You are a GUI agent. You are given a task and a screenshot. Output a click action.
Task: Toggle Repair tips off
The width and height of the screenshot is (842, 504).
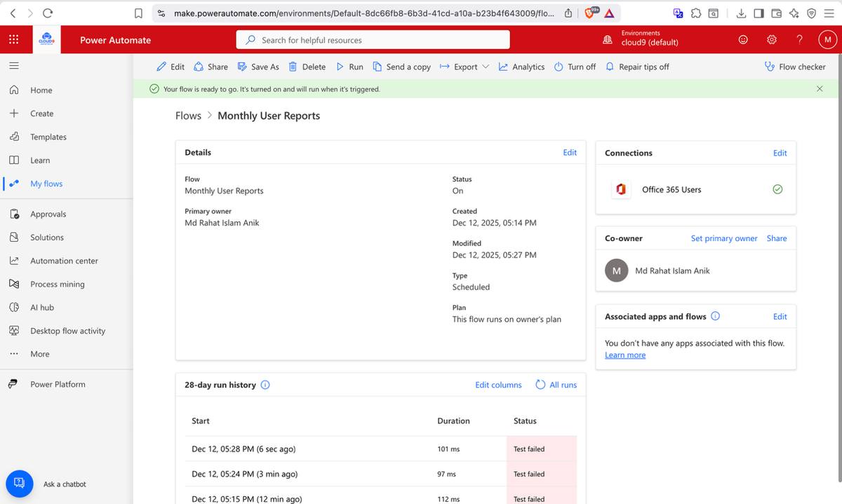click(637, 67)
